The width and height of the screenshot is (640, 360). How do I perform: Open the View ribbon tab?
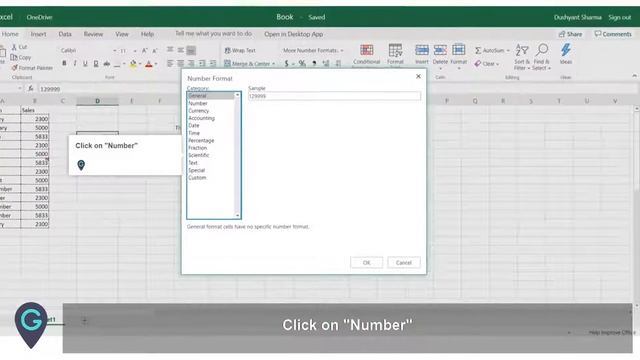coord(122,34)
